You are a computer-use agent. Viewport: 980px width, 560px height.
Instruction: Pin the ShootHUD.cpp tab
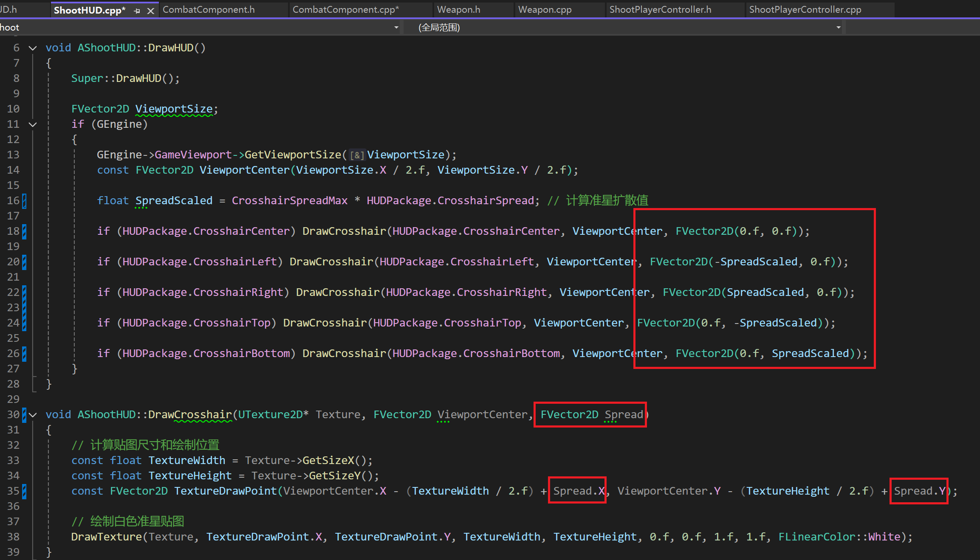coord(137,11)
